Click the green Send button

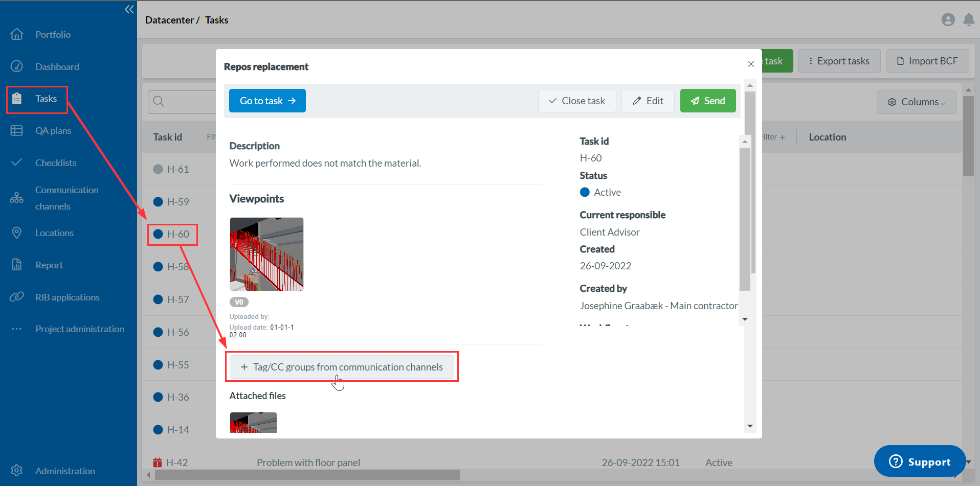point(707,101)
